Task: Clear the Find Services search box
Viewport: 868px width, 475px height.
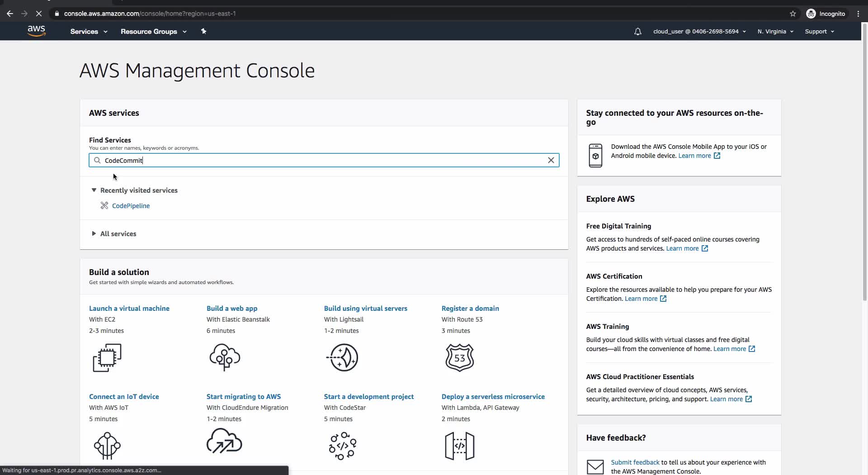Action: pyautogui.click(x=551, y=160)
